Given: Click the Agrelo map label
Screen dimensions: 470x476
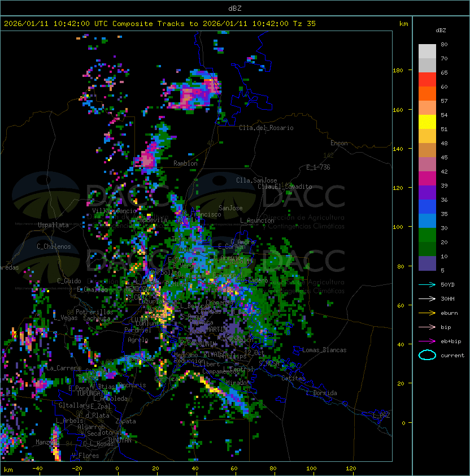Looking at the screenshot, I should click(138, 340).
